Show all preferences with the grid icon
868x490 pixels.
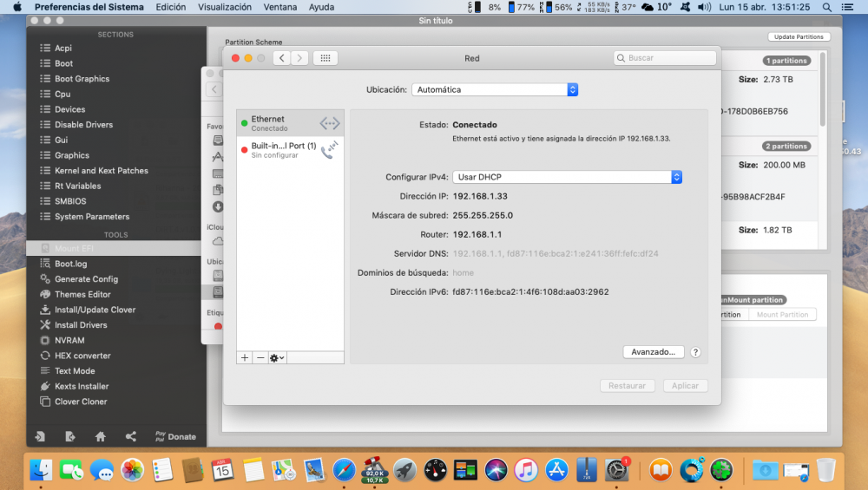325,58
